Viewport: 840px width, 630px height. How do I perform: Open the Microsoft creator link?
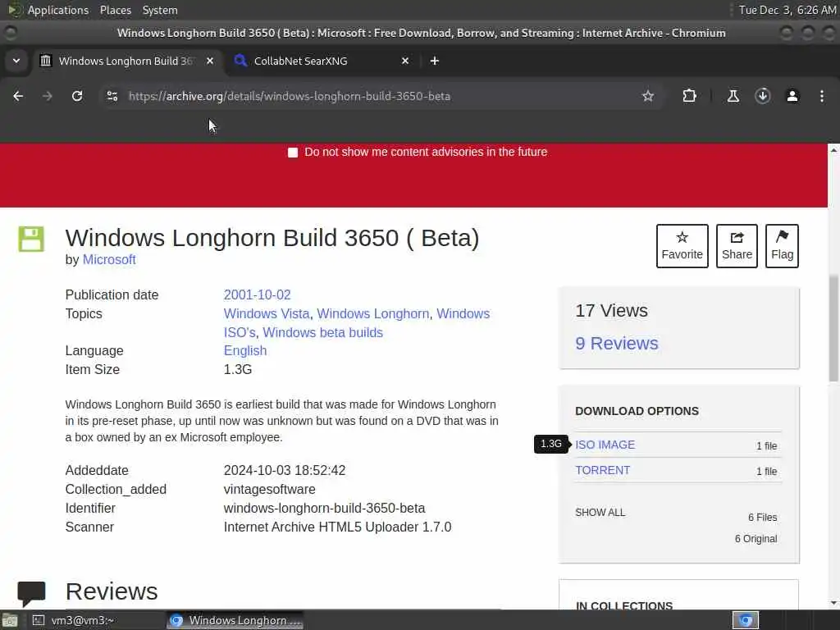109,259
